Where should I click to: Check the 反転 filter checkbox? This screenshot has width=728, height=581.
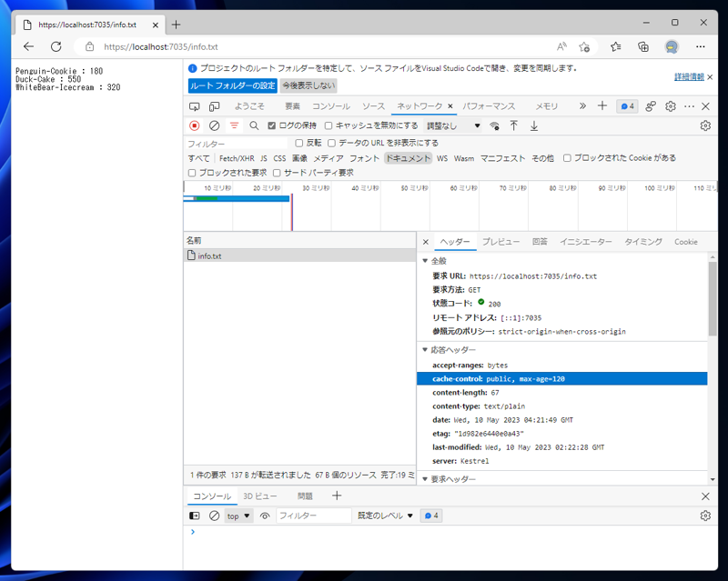click(x=299, y=143)
